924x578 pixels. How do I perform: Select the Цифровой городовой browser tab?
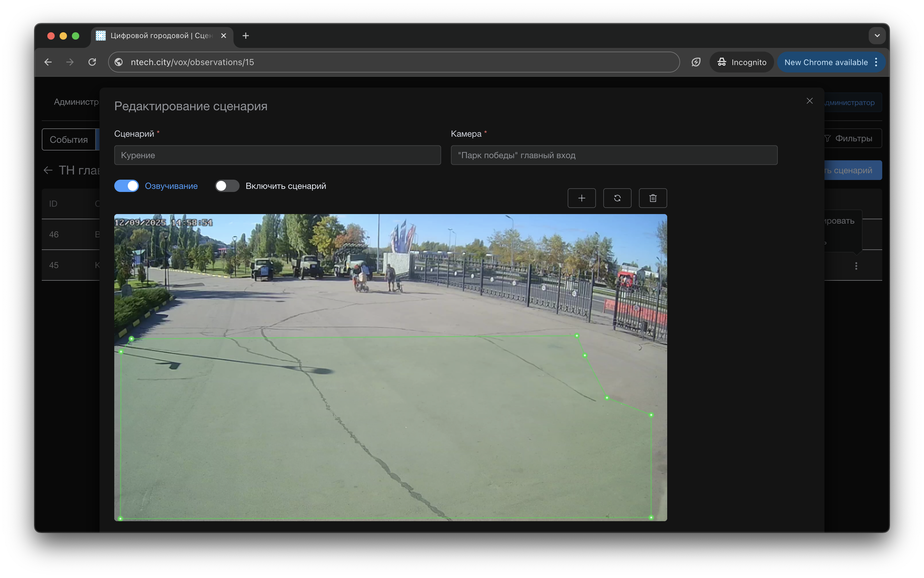[161, 36]
